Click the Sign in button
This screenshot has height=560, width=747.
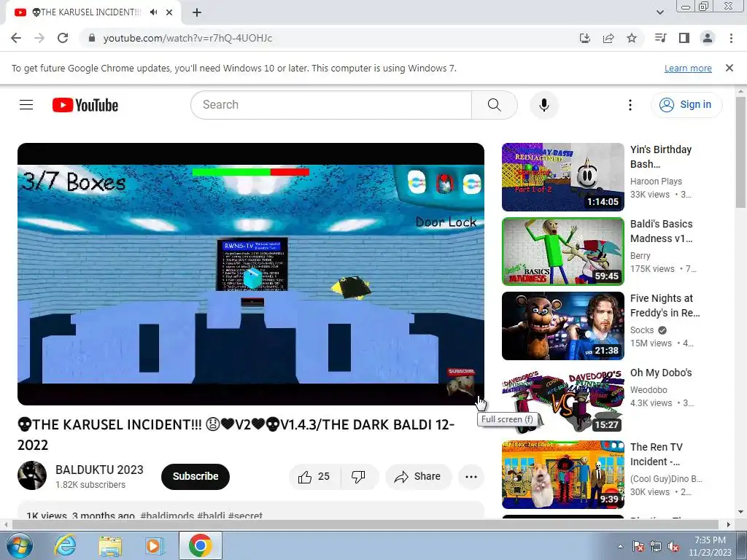686,105
